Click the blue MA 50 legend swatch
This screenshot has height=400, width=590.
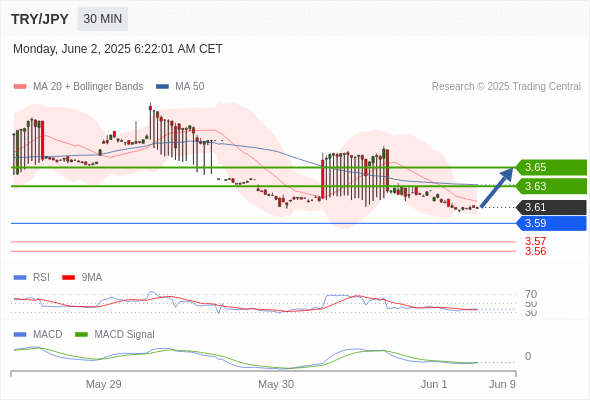[162, 87]
